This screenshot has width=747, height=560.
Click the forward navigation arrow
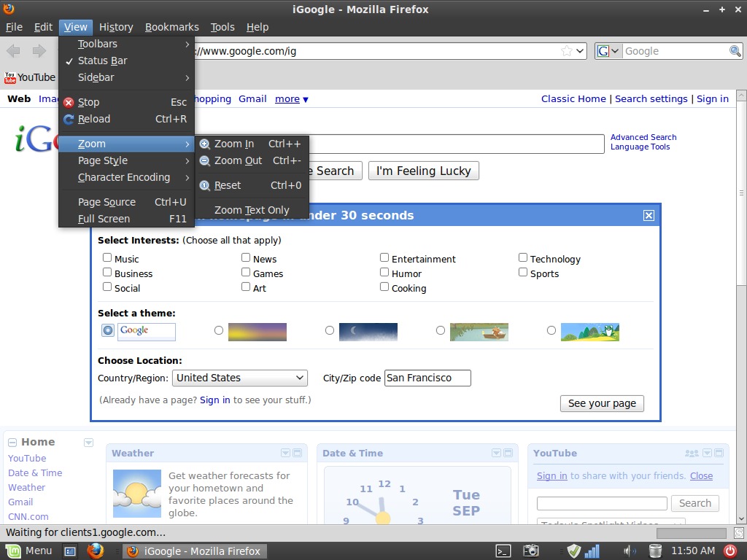pos(39,51)
